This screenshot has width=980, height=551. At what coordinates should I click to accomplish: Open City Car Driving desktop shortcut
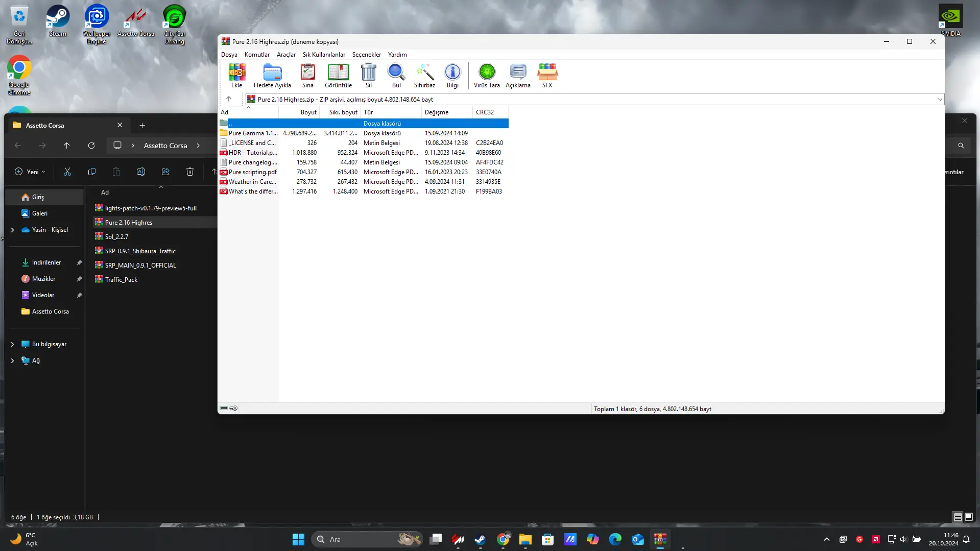(174, 25)
